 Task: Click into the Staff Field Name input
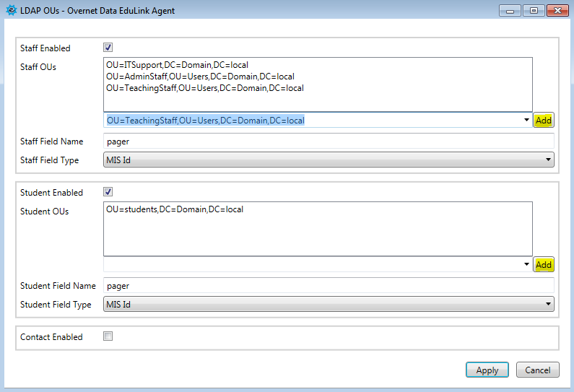point(329,141)
